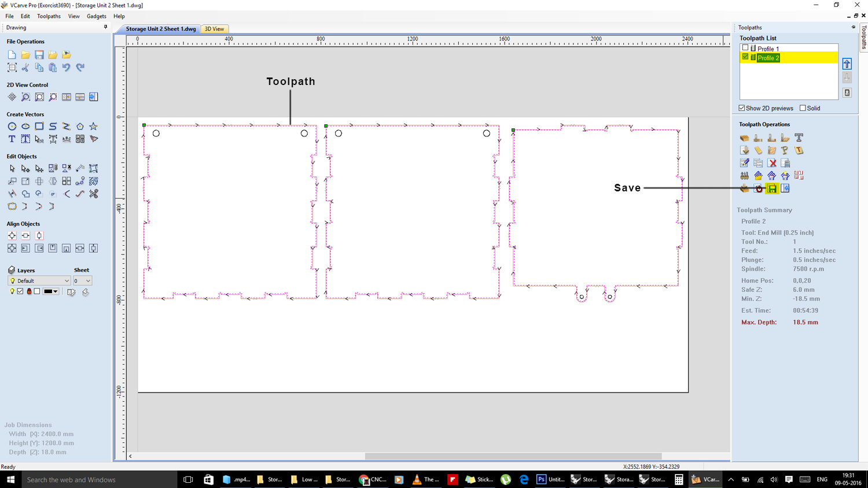This screenshot has height=488, width=868.
Task: Click the Paste clipboard icon
Action: tap(53, 68)
